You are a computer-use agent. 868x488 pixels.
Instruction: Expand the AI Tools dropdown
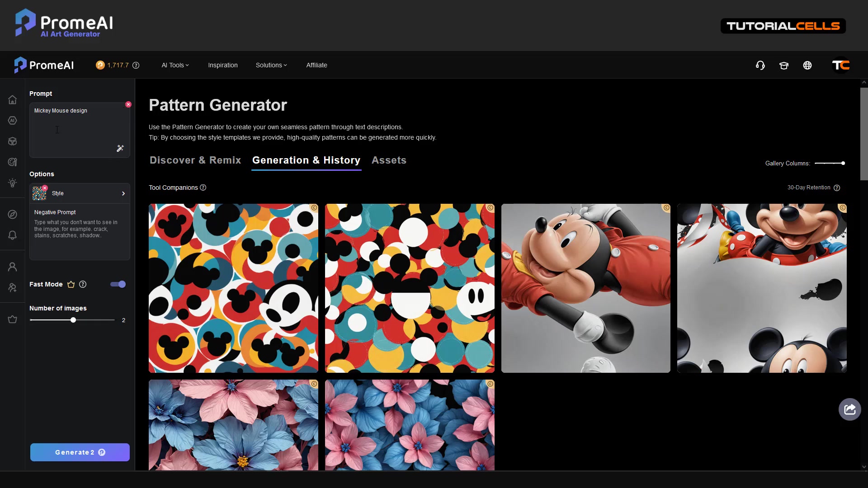[175, 65]
